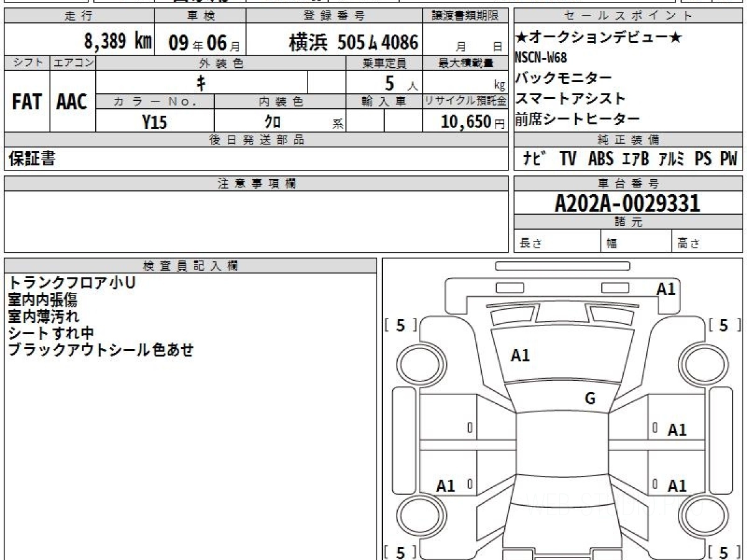Select seating capacity 5 人
Screen dimensions: 747x560
[x=402, y=83]
